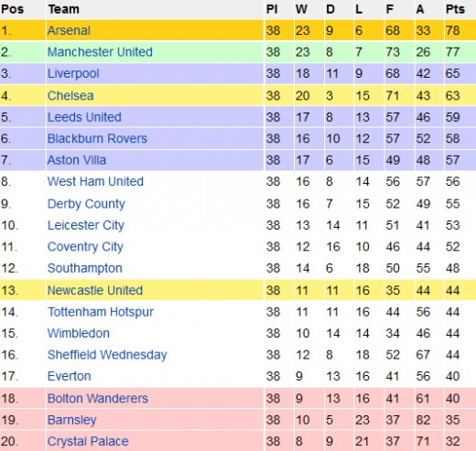Select Arsenal's 78 points cell
The height and width of the screenshot is (451, 476).
[453, 30]
